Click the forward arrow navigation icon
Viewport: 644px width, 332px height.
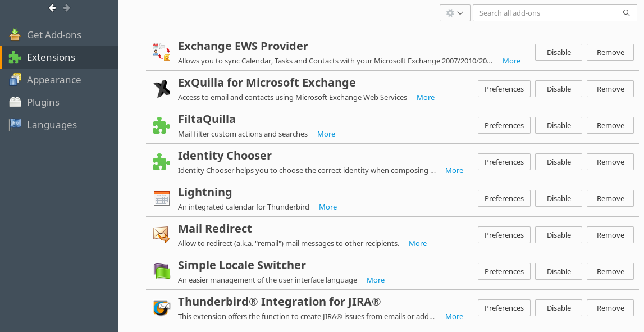[x=67, y=8]
